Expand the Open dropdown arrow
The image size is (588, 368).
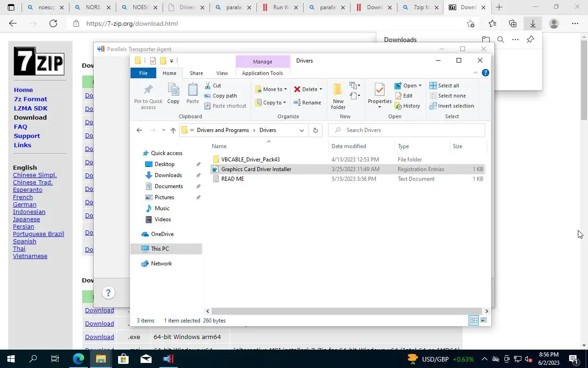point(420,86)
